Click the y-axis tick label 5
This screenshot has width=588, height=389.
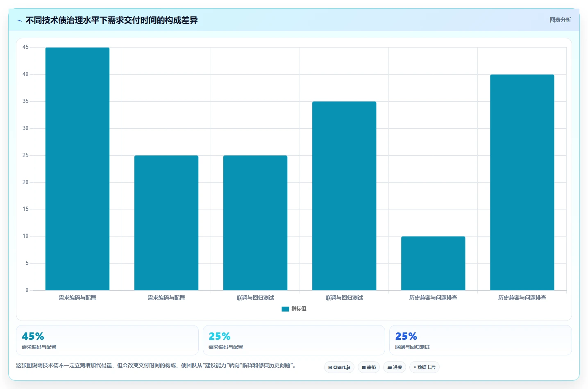tap(27, 263)
